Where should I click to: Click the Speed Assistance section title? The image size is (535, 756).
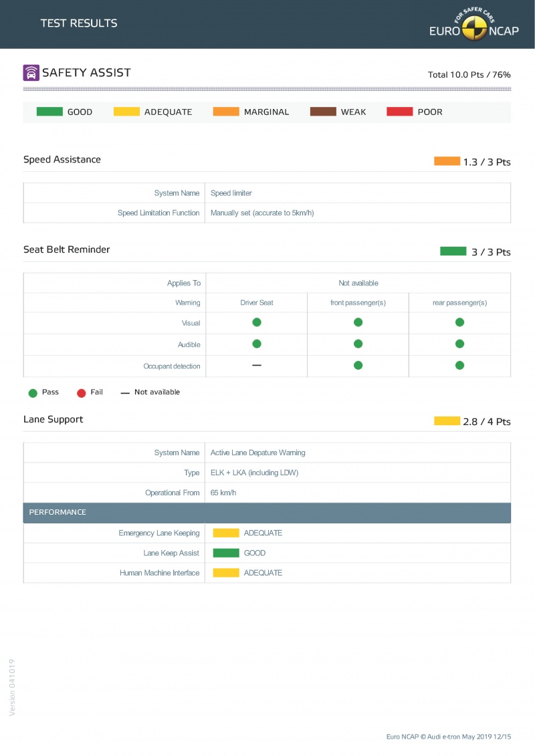click(x=62, y=160)
